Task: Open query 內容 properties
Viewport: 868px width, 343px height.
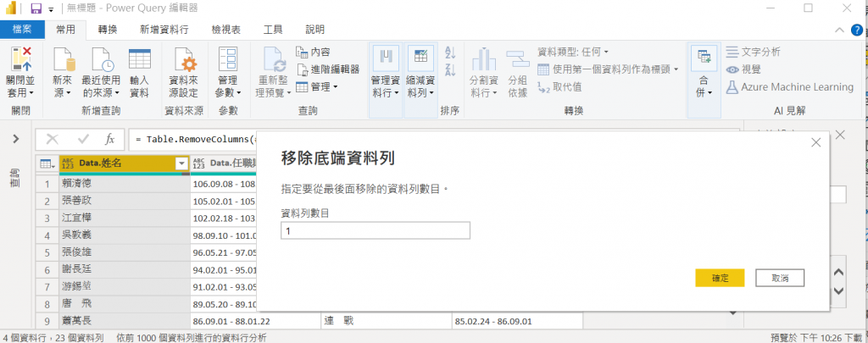Action: [x=314, y=52]
